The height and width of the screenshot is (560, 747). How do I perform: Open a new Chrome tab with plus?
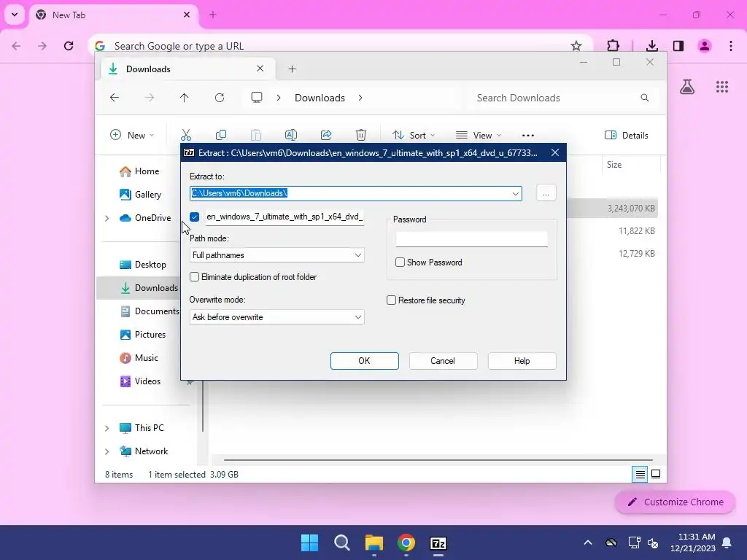pyautogui.click(x=213, y=15)
